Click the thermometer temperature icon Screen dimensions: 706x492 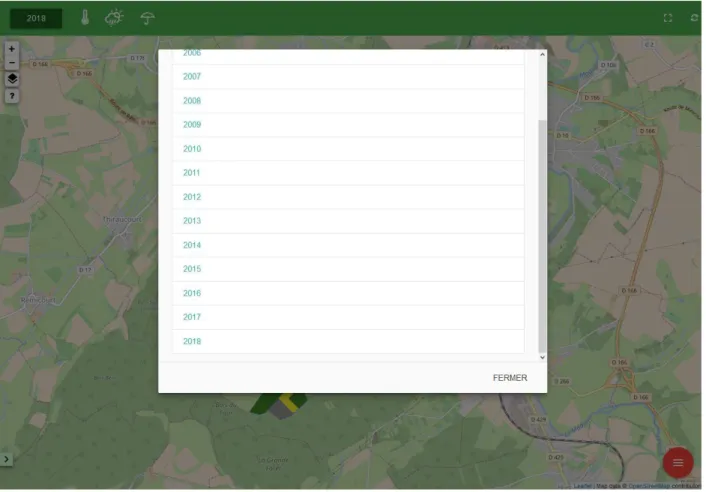point(85,18)
